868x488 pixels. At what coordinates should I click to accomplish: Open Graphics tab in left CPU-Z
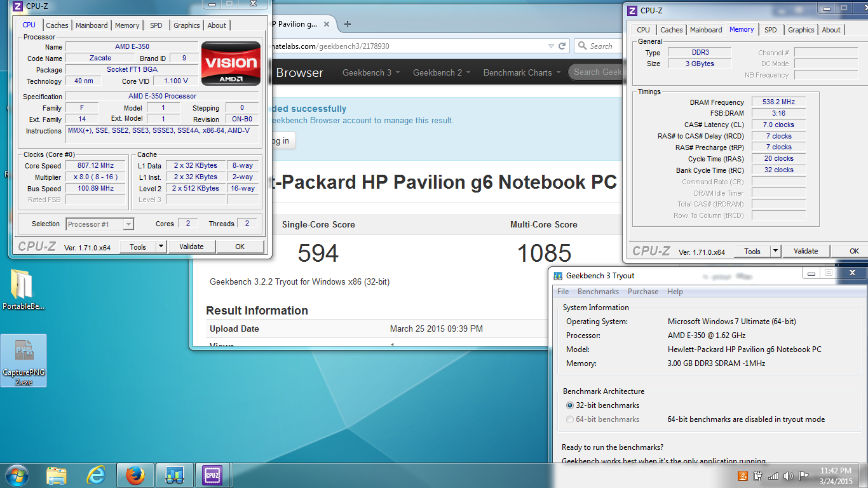187,25
